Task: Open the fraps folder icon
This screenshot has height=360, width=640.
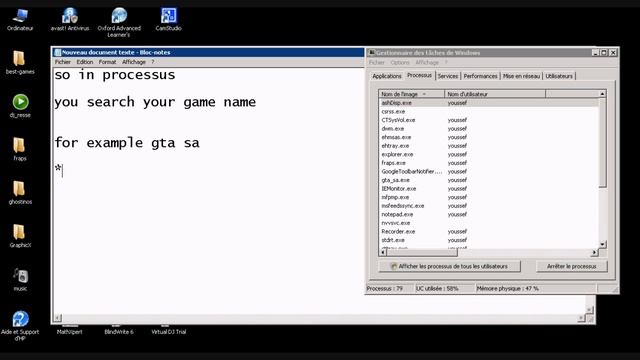Action: click(19, 149)
